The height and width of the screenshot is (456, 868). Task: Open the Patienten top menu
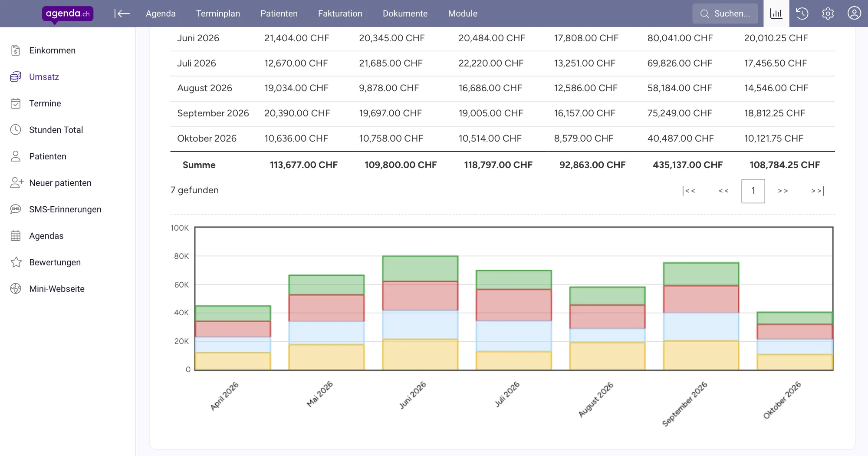coord(279,13)
